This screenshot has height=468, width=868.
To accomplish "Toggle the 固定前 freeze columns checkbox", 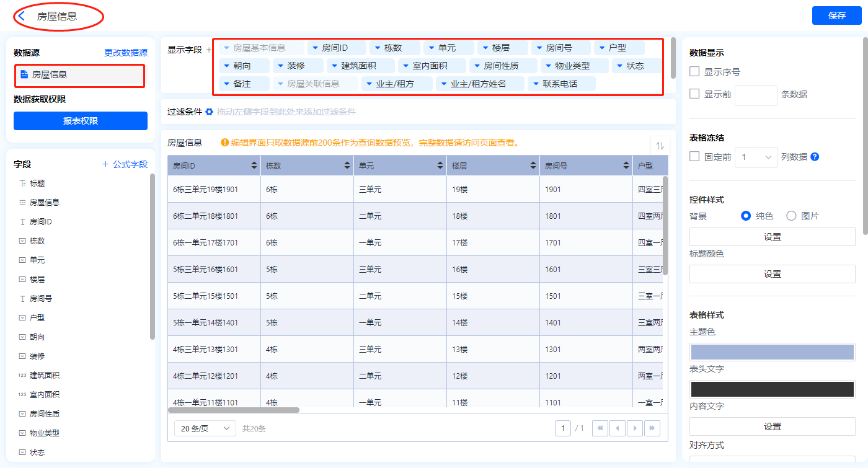I will pos(694,157).
